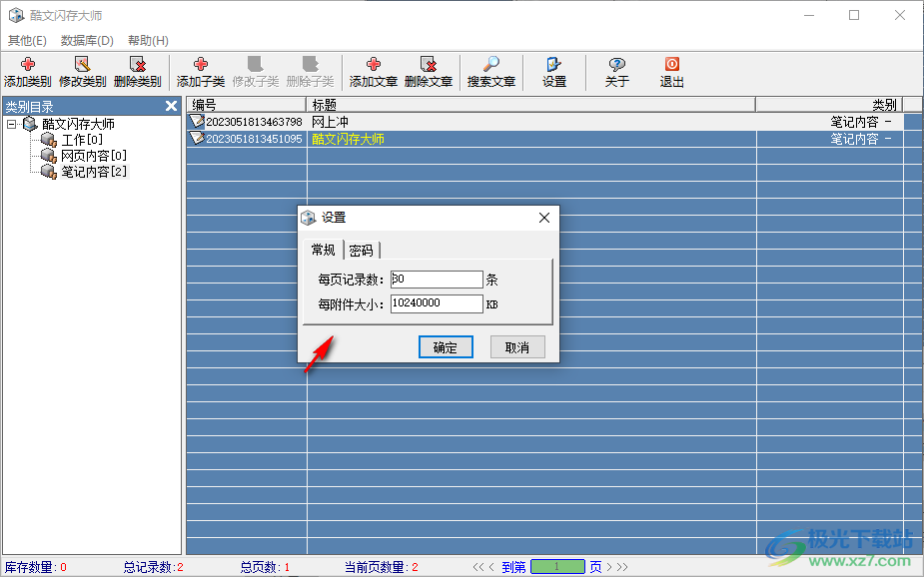
Task: Collapse the 酷文闪存大师 tree root
Action: 11,124
